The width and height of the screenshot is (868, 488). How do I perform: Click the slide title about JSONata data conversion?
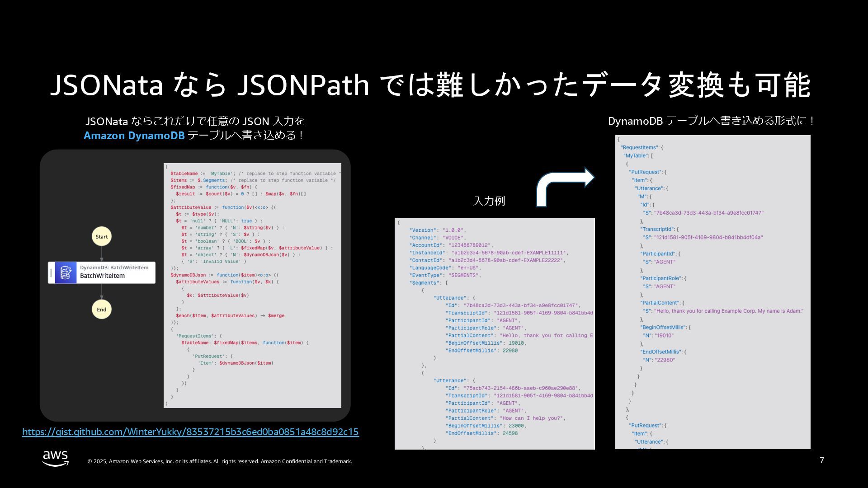point(430,85)
